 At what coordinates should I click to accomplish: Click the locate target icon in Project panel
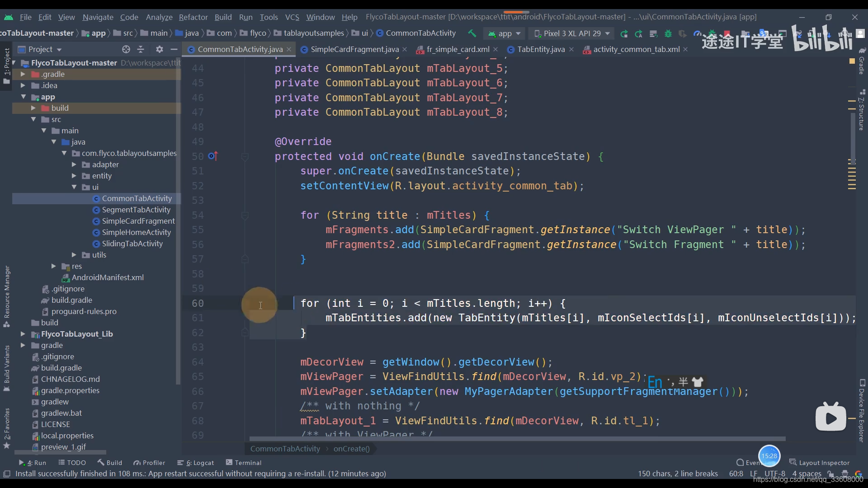[x=126, y=49]
